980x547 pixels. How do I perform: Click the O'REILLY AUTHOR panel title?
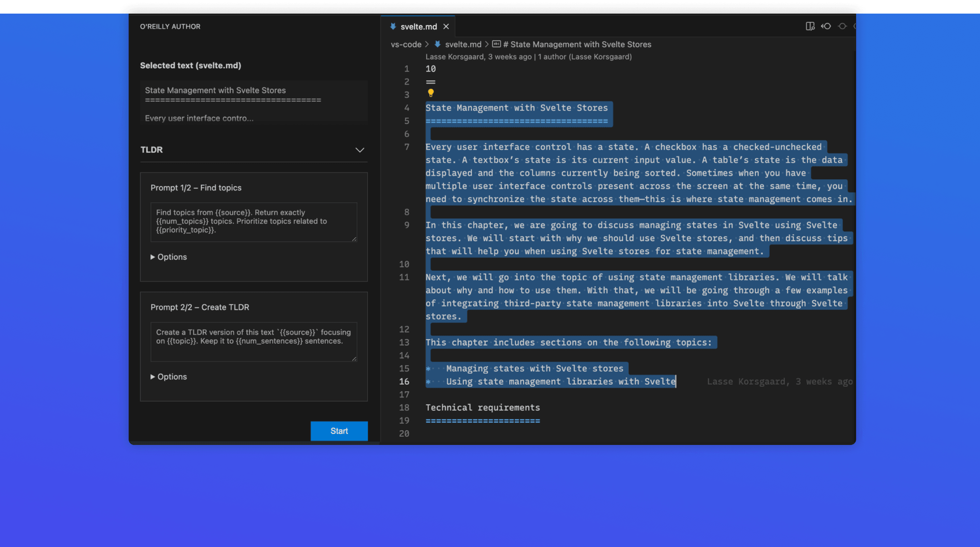pos(170,27)
